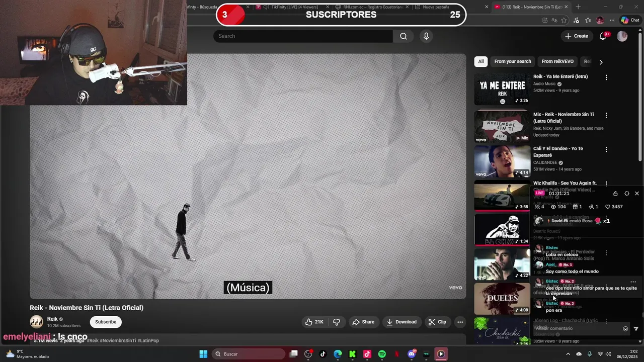Open Discord from the taskbar
The width and height of the screenshot is (644, 362).
pyautogui.click(x=412, y=354)
